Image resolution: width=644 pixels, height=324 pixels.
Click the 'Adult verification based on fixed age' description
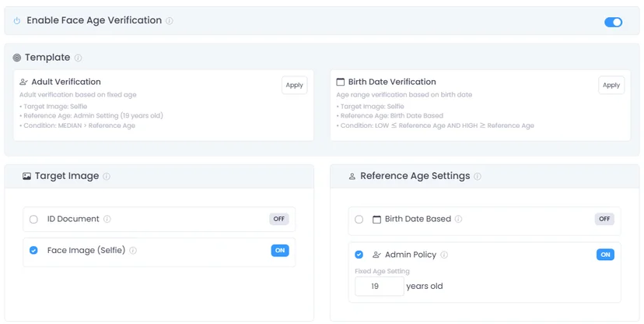(78, 94)
